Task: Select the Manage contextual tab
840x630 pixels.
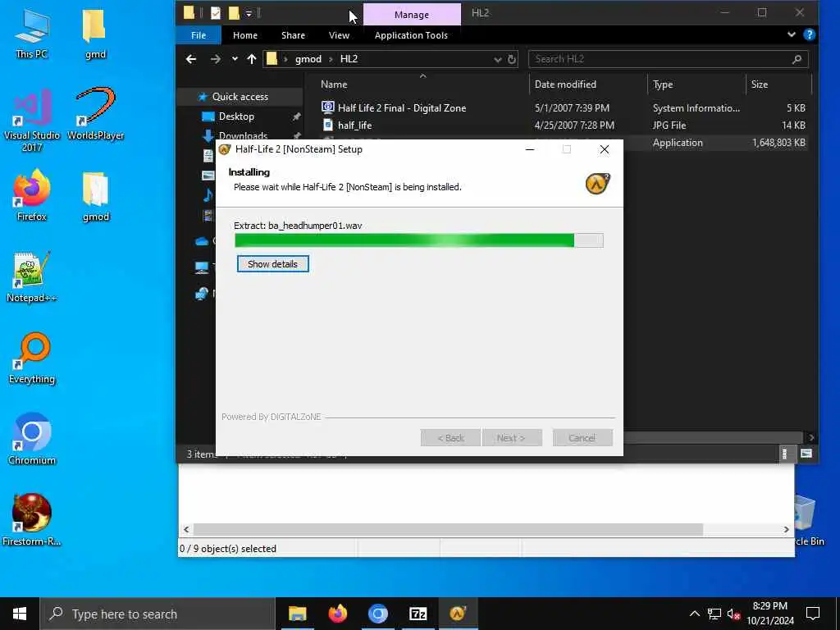Action: click(x=412, y=15)
